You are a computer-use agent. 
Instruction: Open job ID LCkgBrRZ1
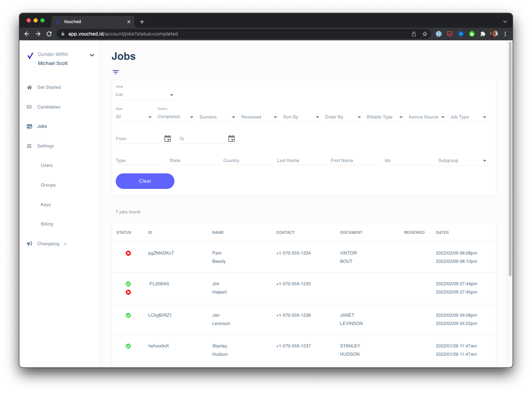(160, 315)
